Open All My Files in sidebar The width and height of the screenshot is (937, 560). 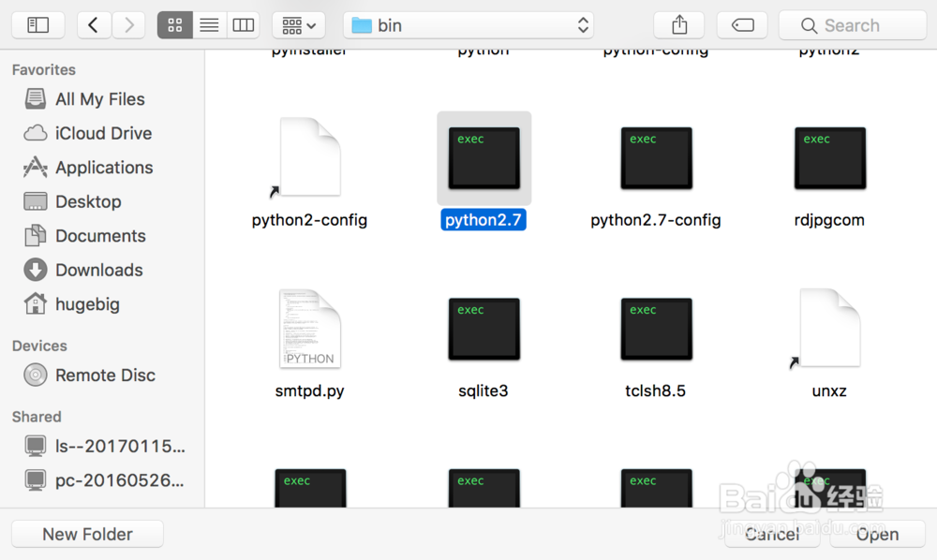tap(100, 99)
